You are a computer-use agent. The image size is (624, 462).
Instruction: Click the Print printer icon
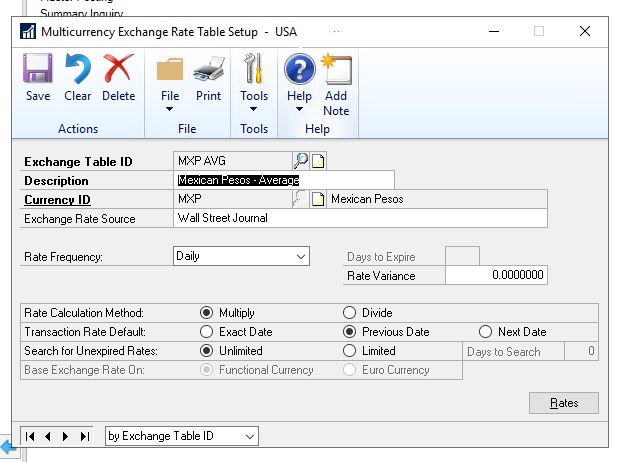(x=208, y=72)
